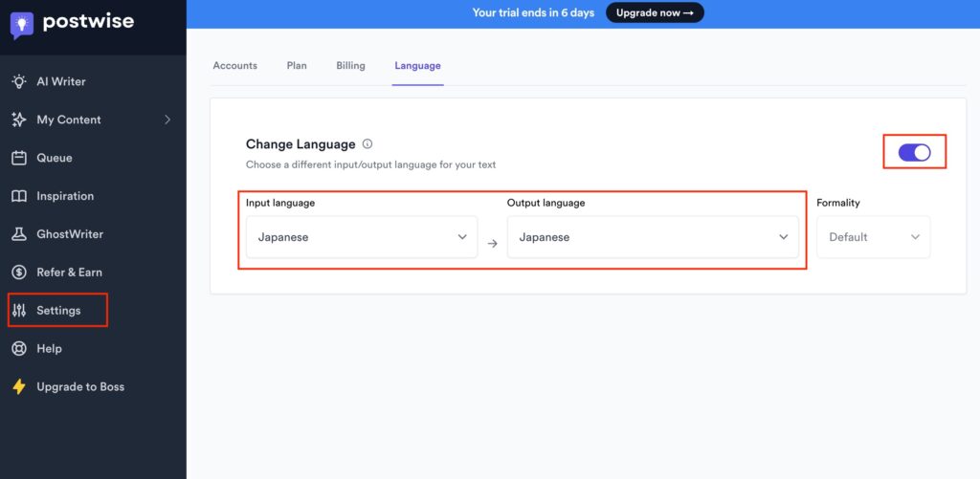Click the Refer & Earn dollar icon
This screenshot has height=479, width=980.
coord(19,272)
